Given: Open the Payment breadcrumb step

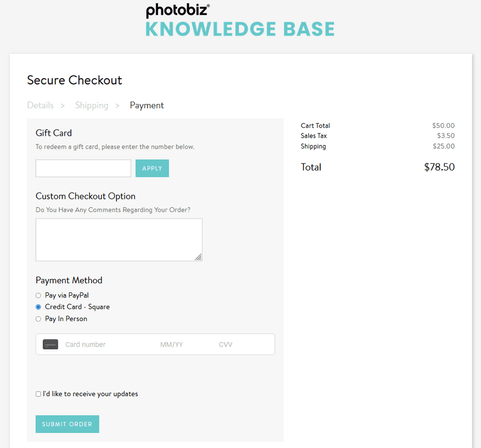Looking at the screenshot, I should tap(147, 105).
